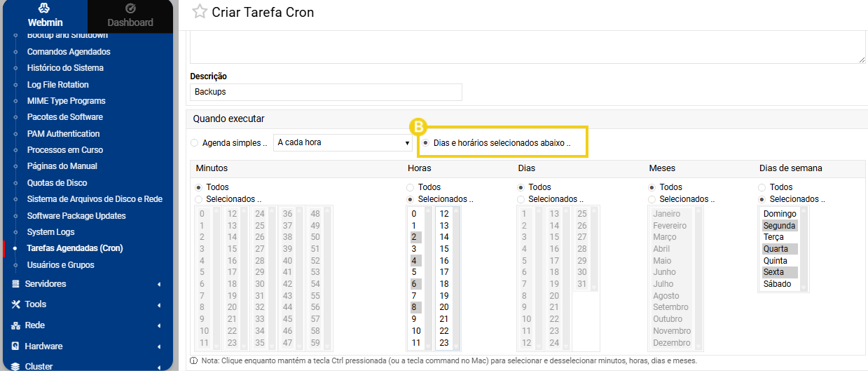Select hour 8 in Horas list
Screen dimensions: 868x371
[416, 307]
